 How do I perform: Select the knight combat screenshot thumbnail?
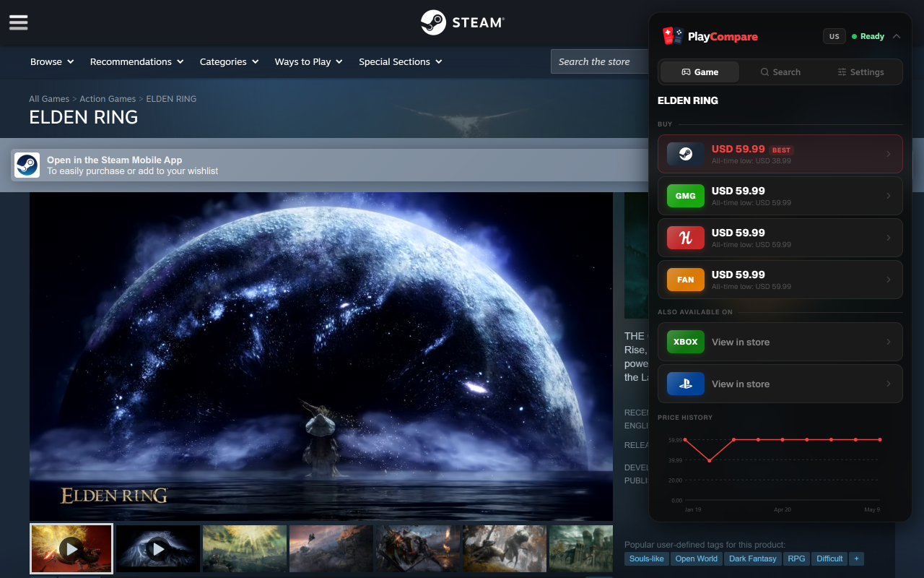pyautogui.click(x=505, y=548)
